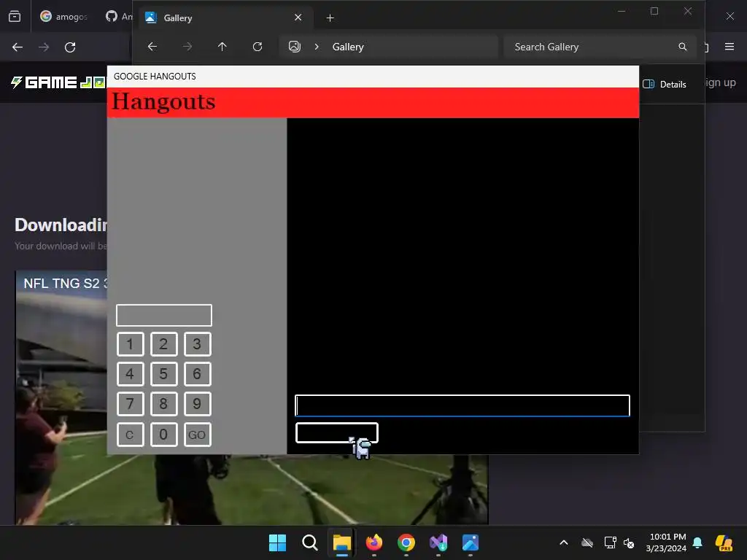The width and height of the screenshot is (747, 560).
Task: Open Google Chrome from taskbar
Action: coord(406,542)
